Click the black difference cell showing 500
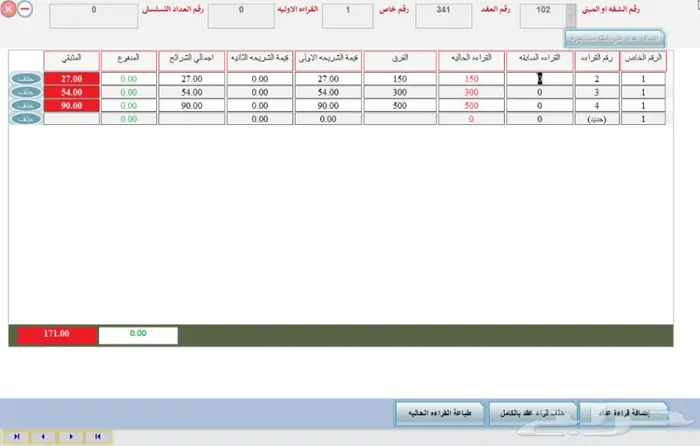 [x=400, y=105]
